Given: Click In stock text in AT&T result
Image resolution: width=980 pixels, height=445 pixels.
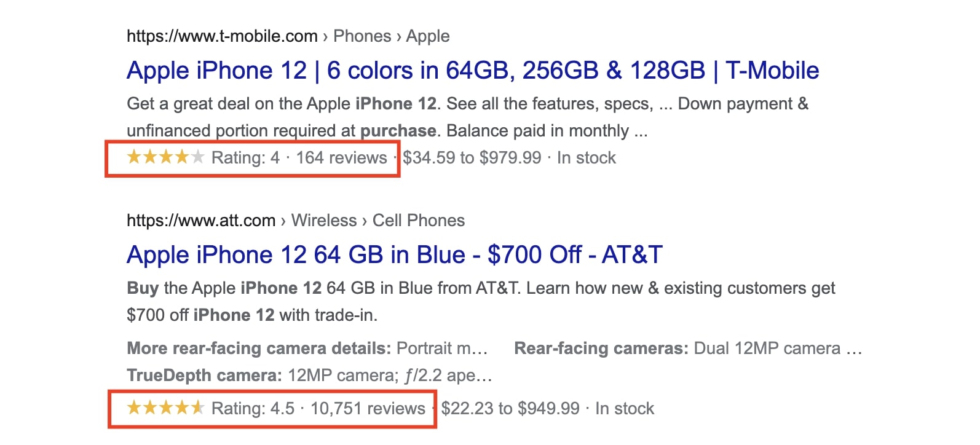Looking at the screenshot, I should point(625,409).
